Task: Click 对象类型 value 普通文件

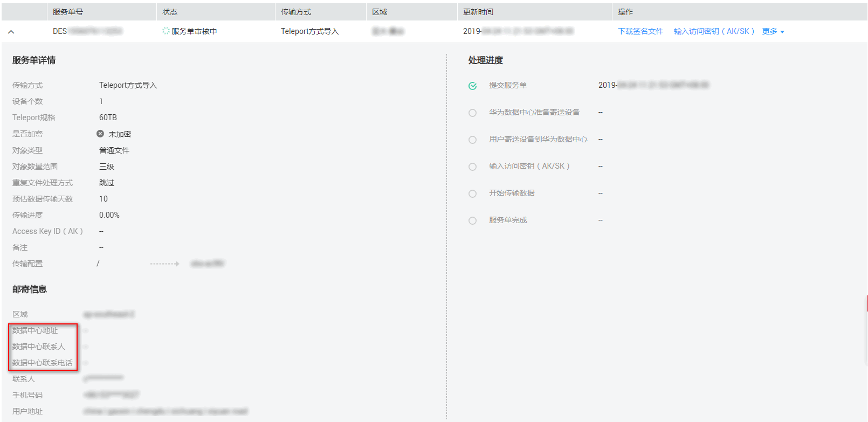Action: click(x=114, y=150)
